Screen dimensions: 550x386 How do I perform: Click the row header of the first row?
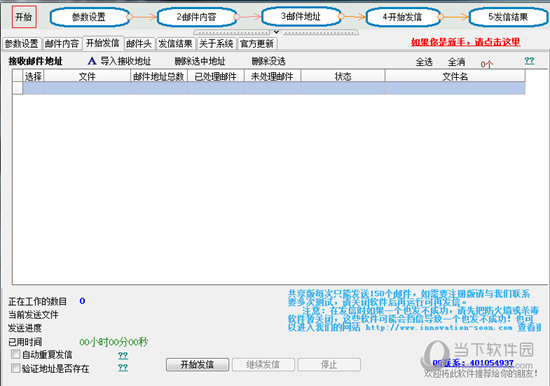pyautogui.click(x=18, y=88)
